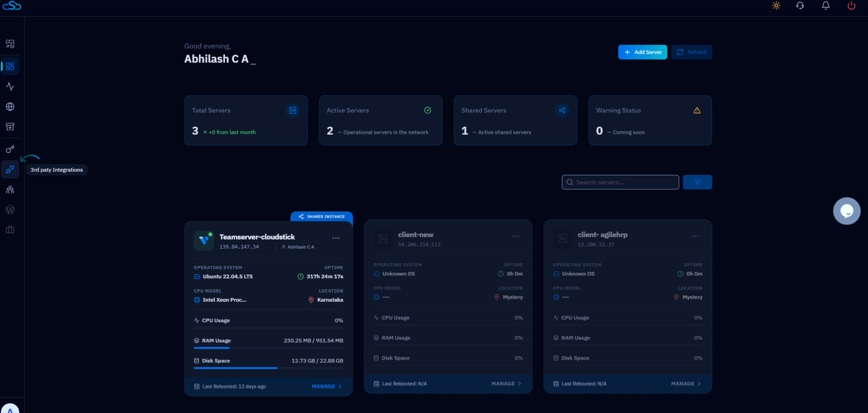This screenshot has width=868, height=413.
Task: Open the dashboard layout sidebar icon
Action: [10, 44]
